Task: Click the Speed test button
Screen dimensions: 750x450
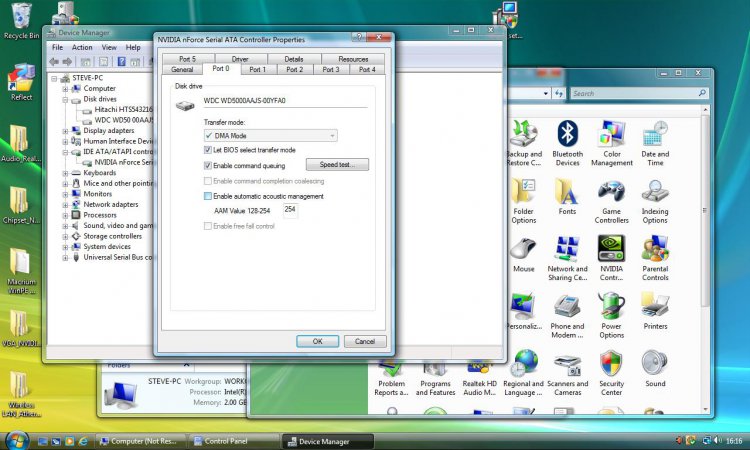Action: click(337, 165)
